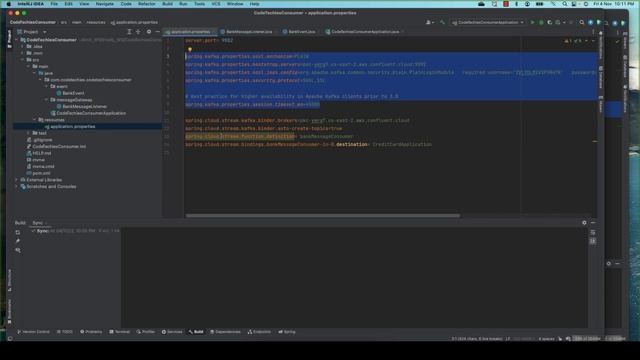Click the eye view options icon in Build panel

pyautogui.click(x=18, y=250)
